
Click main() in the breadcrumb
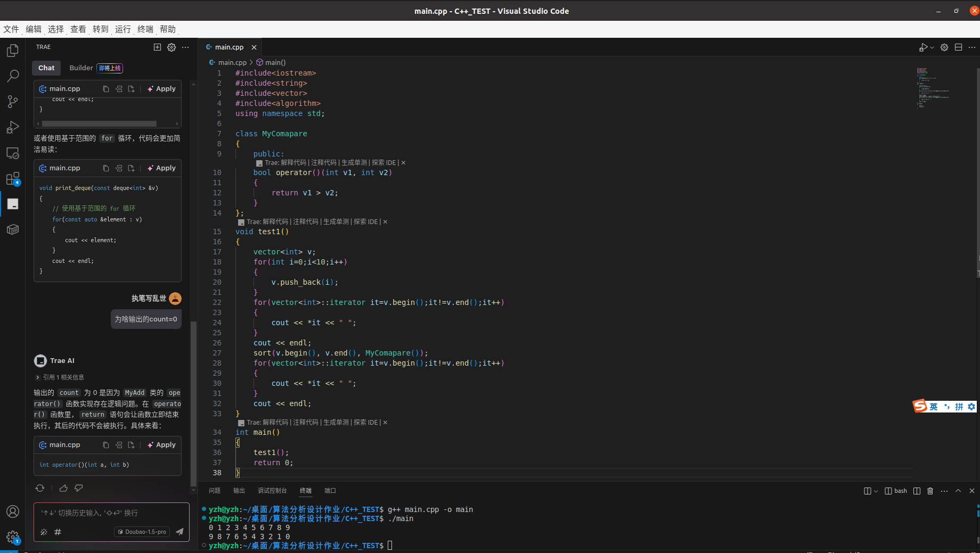click(x=271, y=62)
